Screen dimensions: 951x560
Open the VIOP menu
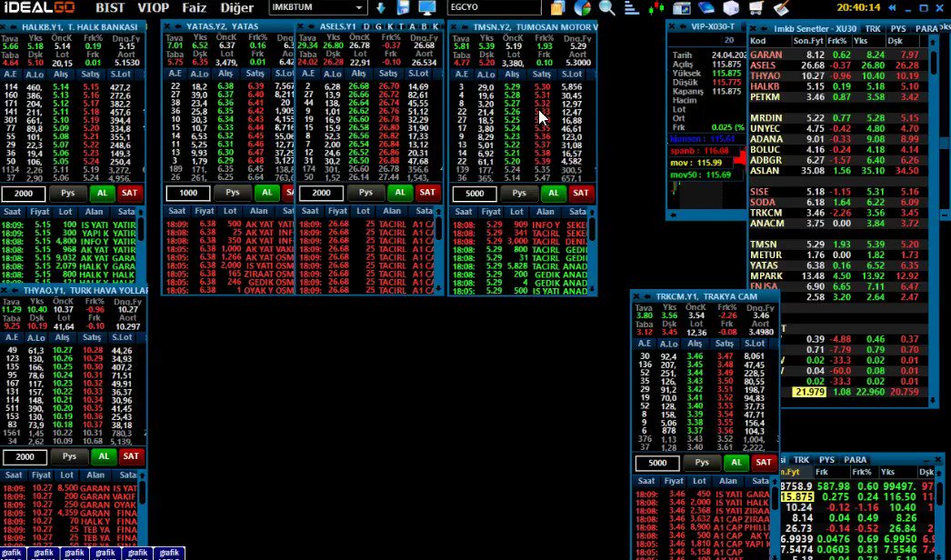(x=153, y=8)
